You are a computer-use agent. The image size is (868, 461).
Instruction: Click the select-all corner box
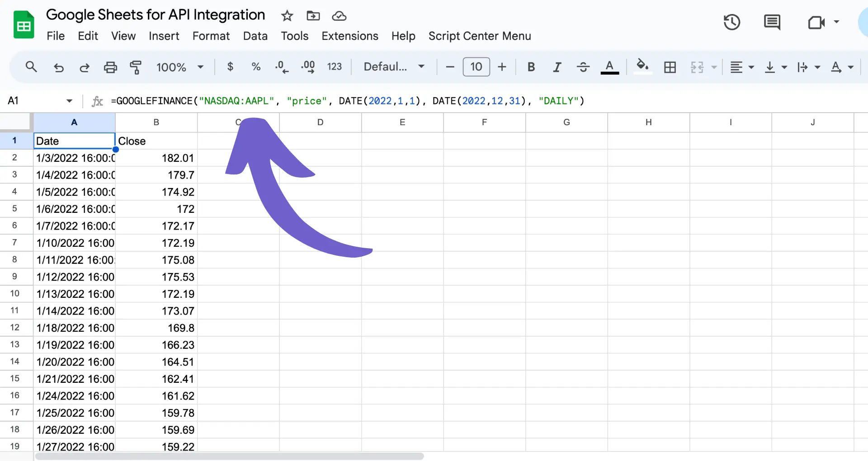(x=16, y=122)
